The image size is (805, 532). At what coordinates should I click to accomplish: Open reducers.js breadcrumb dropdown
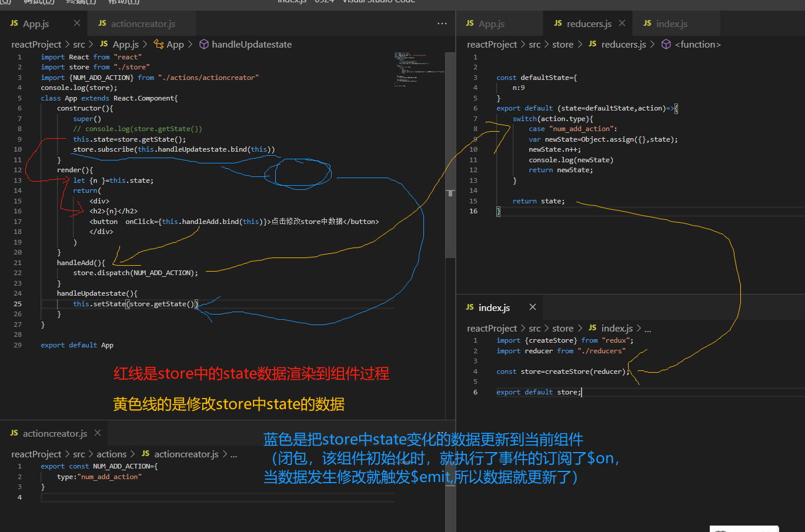click(x=624, y=44)
